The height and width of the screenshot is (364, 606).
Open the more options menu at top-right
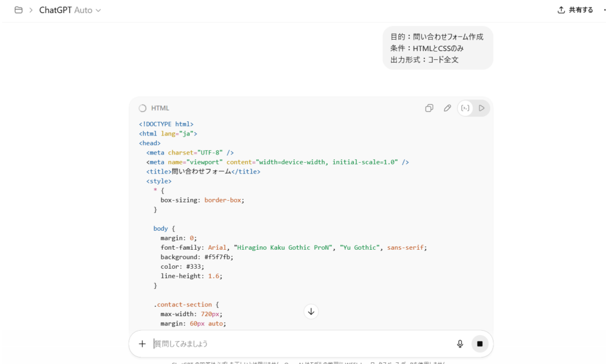tap(603, 10)
